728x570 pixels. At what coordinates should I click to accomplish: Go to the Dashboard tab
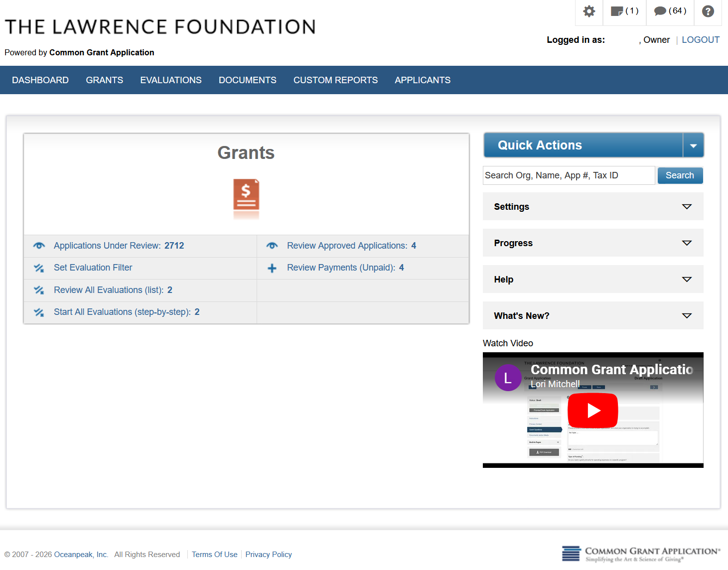(40, 80)
